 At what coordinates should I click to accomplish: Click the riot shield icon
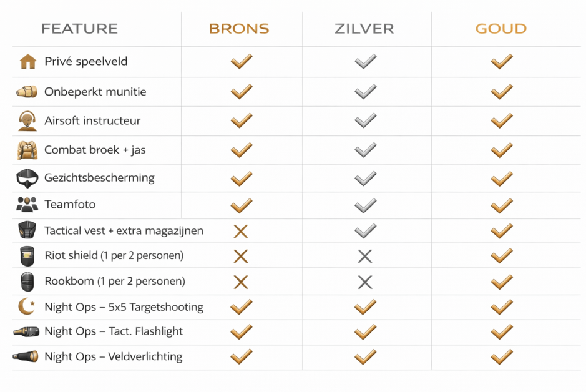tap(27, 256)
